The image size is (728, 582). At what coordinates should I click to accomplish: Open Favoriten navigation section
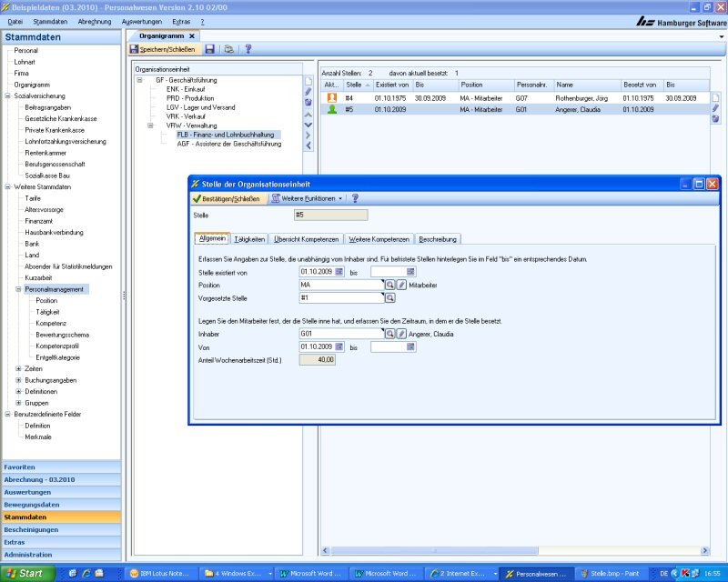click(61, 467)
